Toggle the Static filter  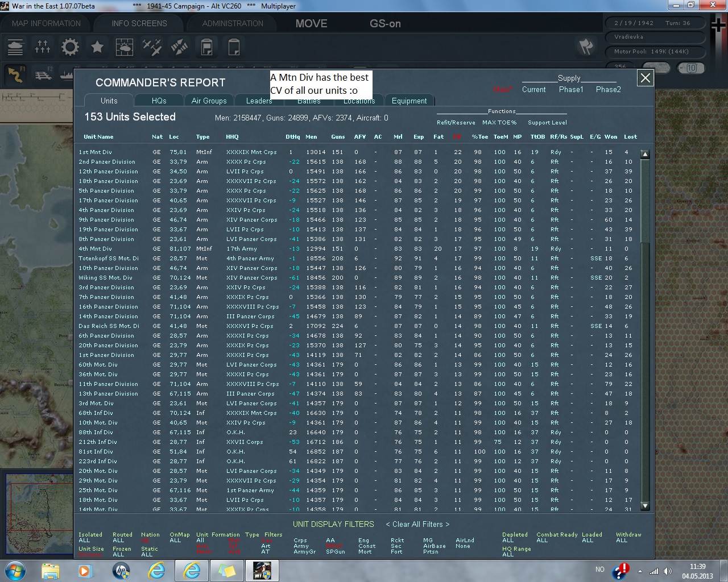150,551
